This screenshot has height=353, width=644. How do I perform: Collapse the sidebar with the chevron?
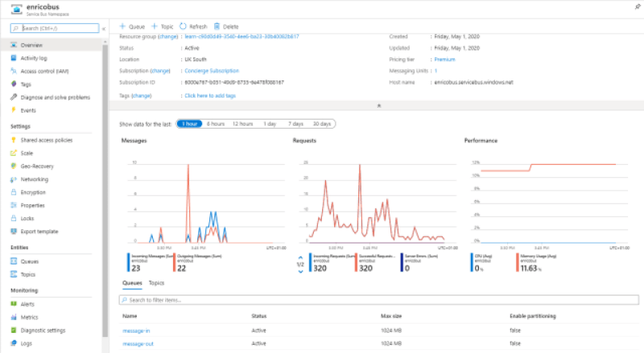point(104,29)
